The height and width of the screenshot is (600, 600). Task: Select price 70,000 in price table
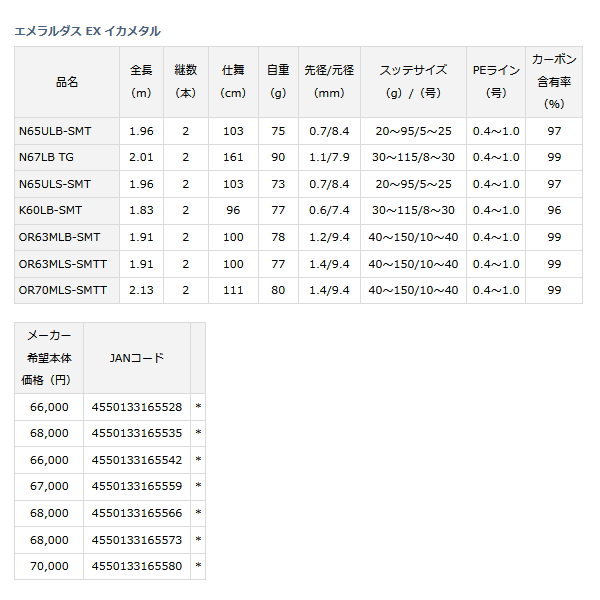(49, 566)
